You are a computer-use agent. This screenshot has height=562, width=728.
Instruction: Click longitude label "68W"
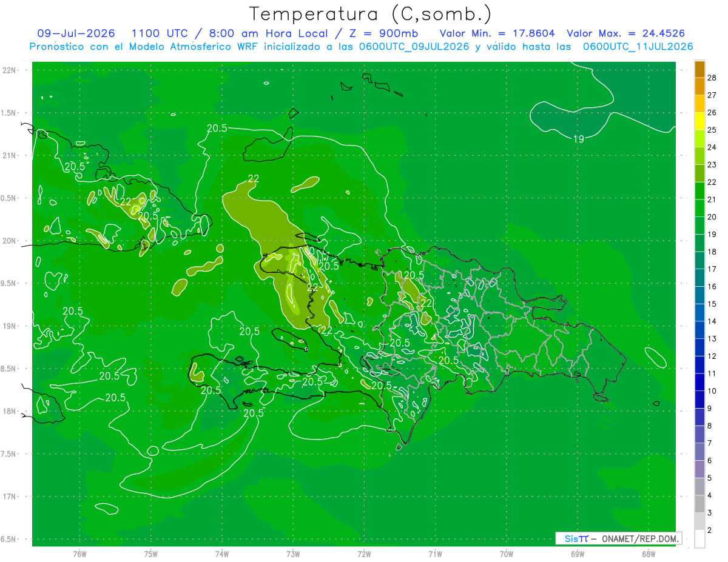[648, 554]
